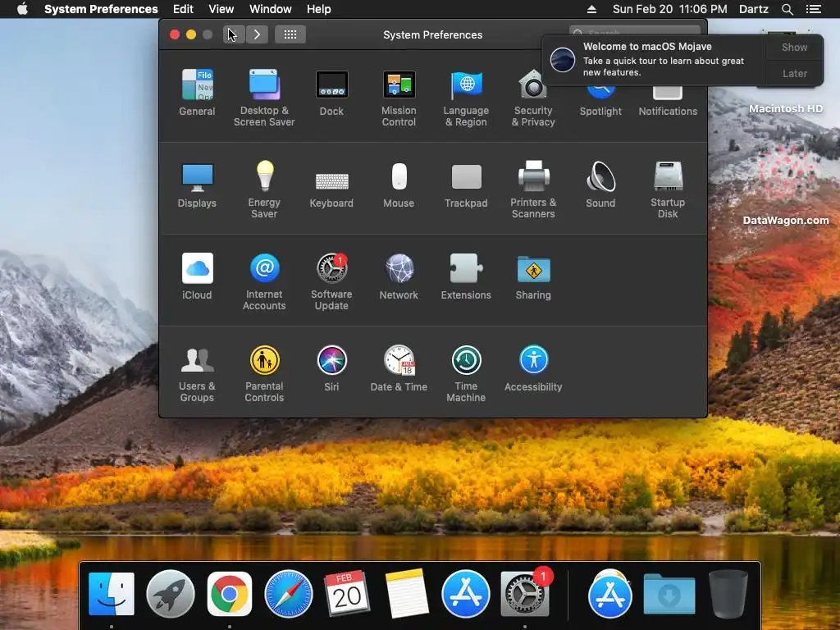Open System Preferences gear in the Dock

525,594
